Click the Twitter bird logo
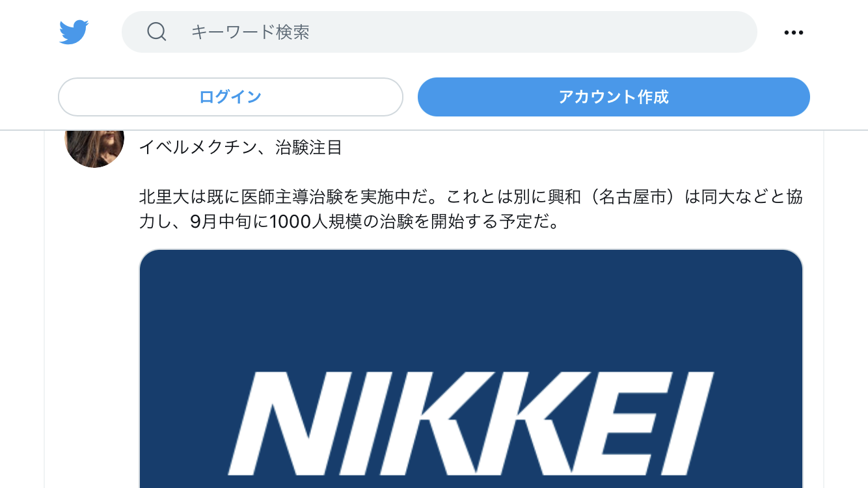Screen dimensions: 868x488 click(74, 32)
